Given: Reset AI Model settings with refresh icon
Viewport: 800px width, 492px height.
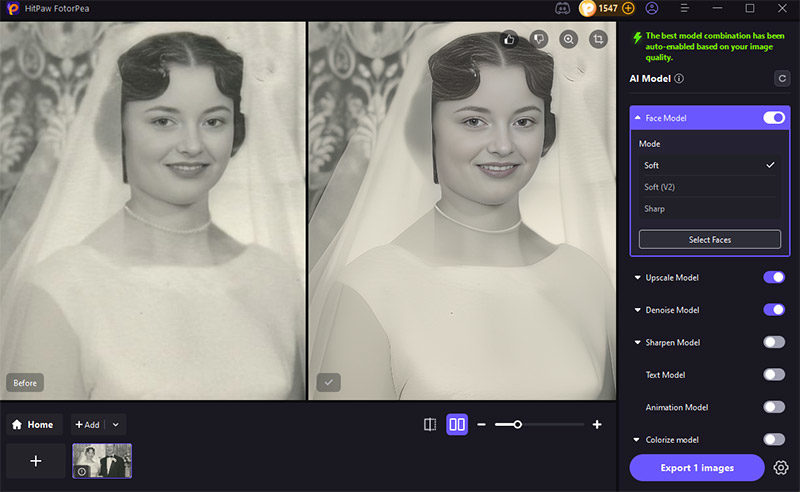Looking at the screenshot, I should 781,78.
